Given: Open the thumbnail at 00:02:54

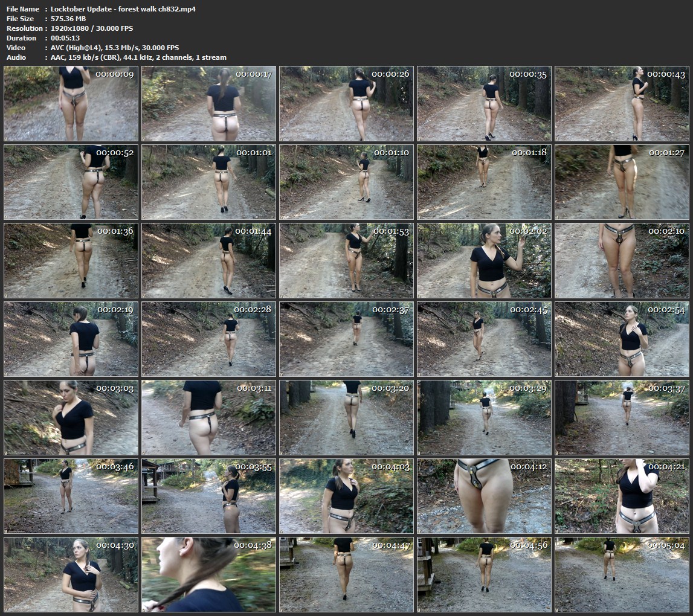Looking at the screenshot, I should click(622, 339).
